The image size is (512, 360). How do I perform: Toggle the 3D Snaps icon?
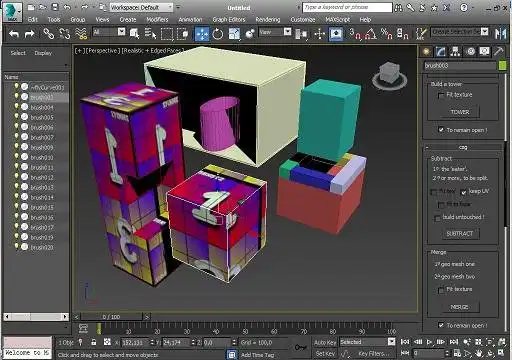[355, 34]
